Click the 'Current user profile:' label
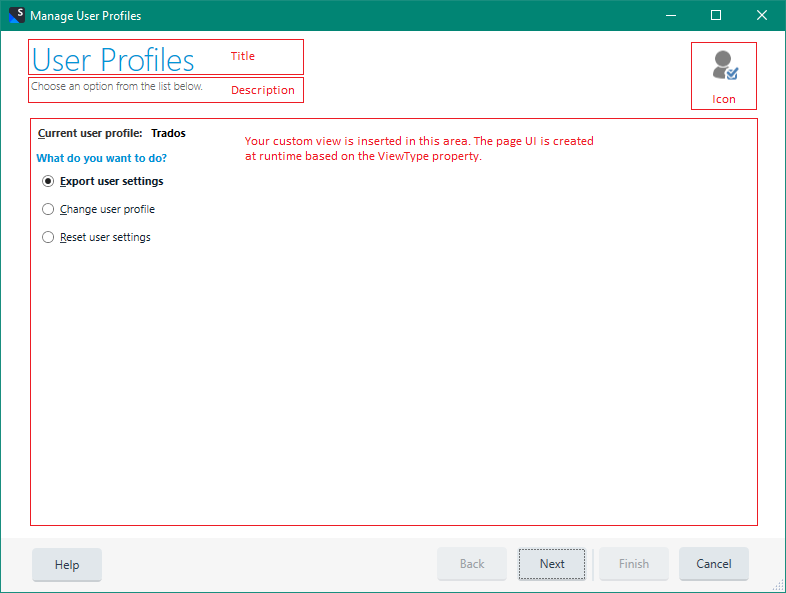This screenshot has height=593, width=786. [x=90, y=133]
